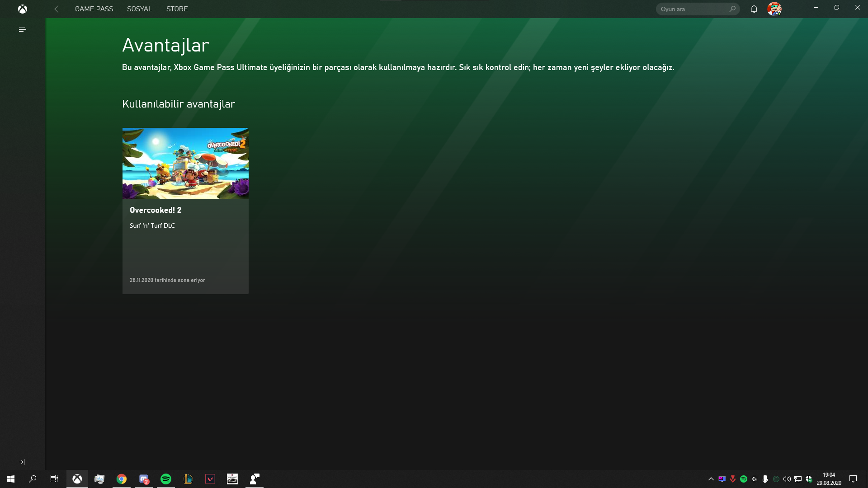Click the Xbox logo home icon
The width and height of the screenshot is (868, 488).
tap(22, 9)
